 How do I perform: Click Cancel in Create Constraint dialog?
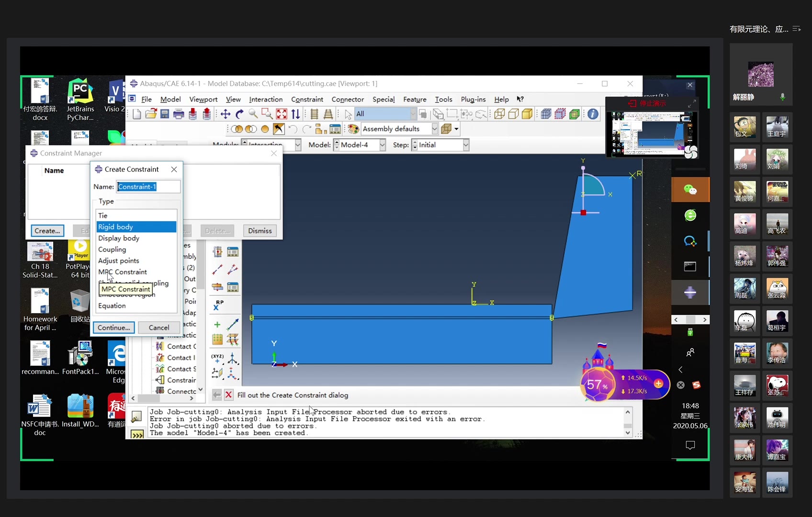point(159,327)
